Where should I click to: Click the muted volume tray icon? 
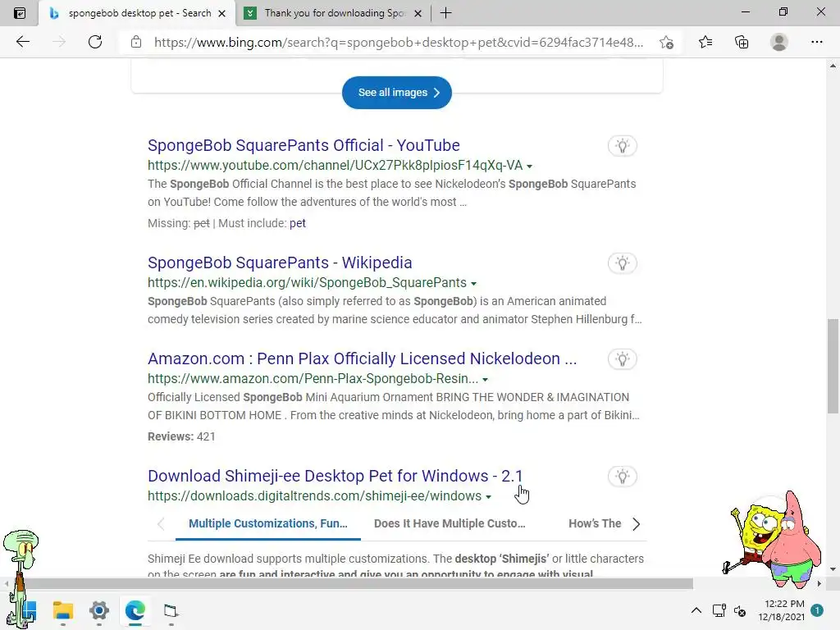[740, 610]
